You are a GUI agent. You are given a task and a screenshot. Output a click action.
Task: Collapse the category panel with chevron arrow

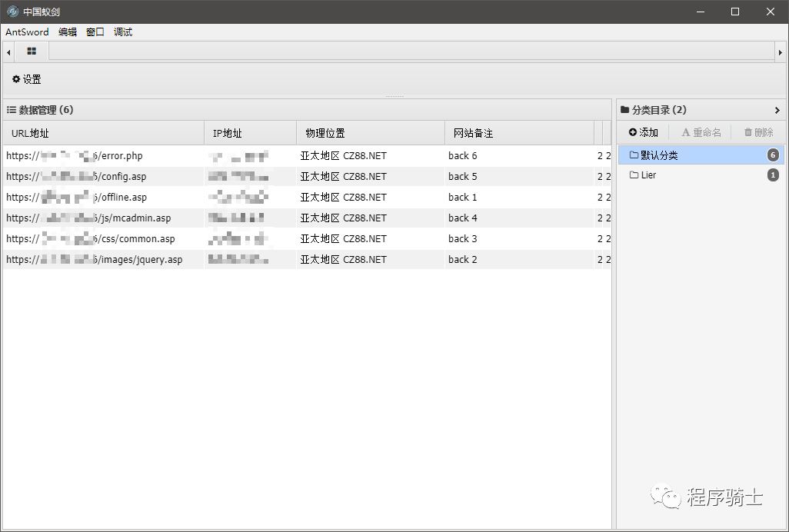click(777, 110)
